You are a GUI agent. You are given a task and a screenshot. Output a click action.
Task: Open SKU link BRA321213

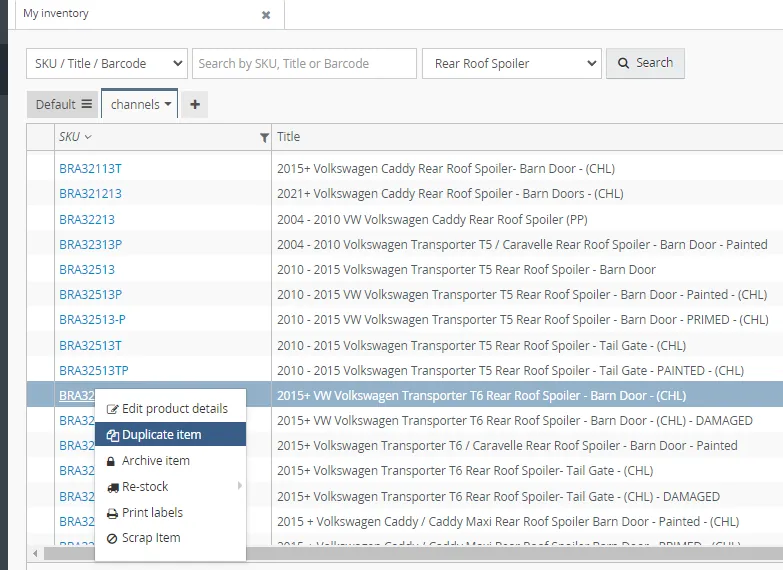[x=90, y=194]
